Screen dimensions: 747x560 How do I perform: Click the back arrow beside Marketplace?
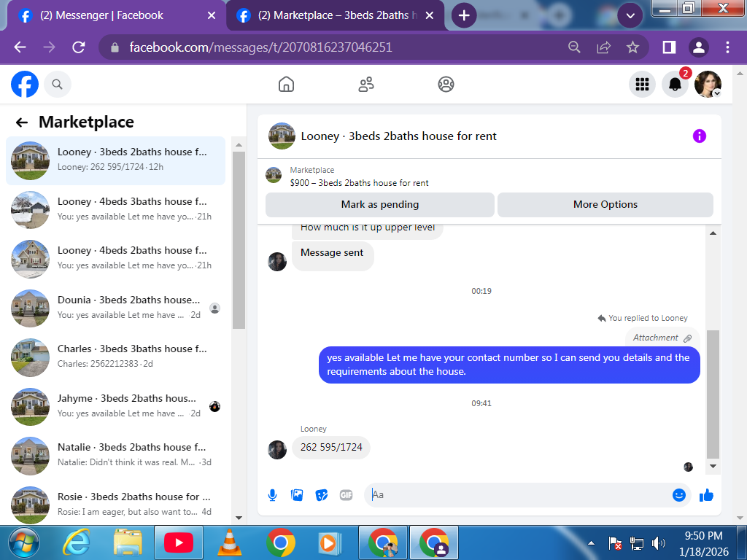[22, 122]
